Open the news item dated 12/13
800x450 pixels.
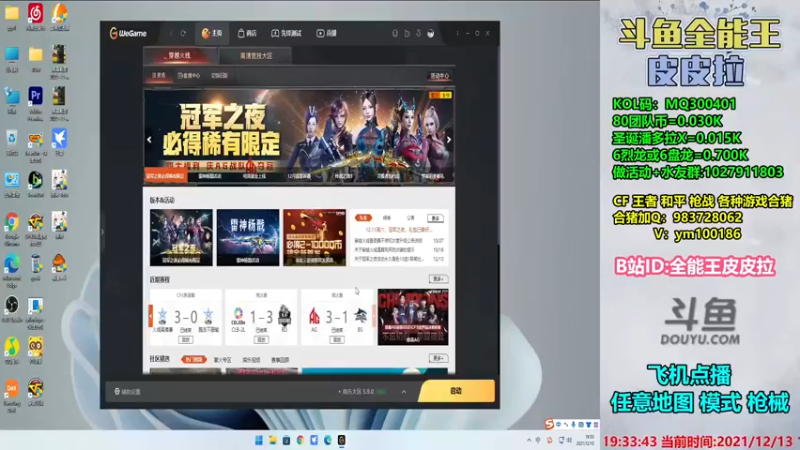click(399, 259)
